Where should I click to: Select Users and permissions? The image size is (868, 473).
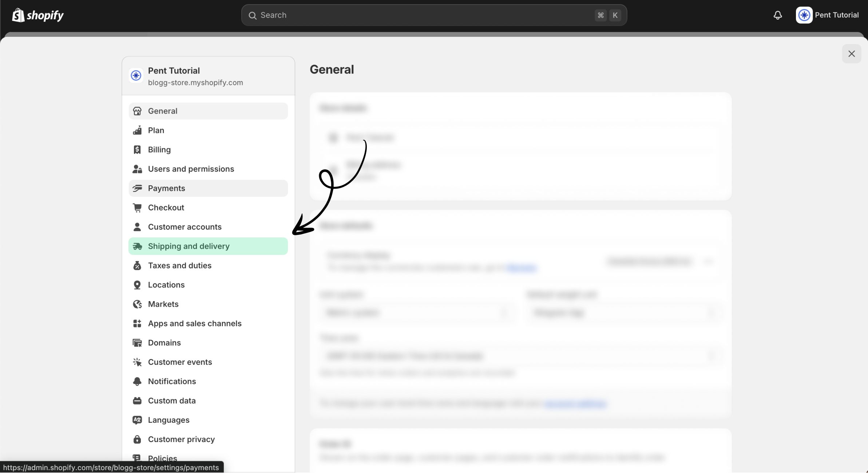208,169
